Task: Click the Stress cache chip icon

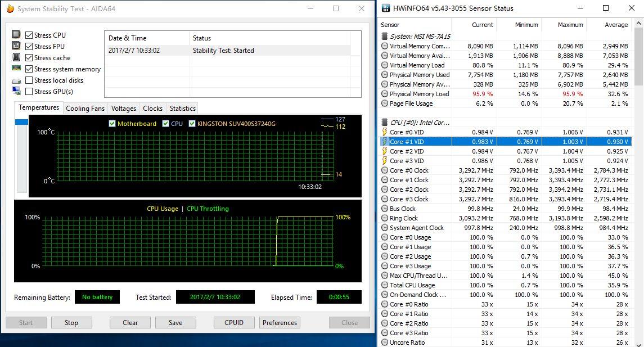Action: (16, 57)
